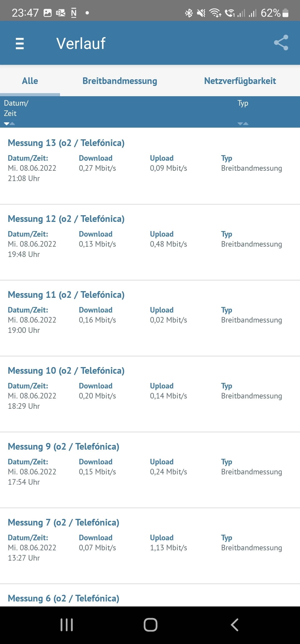The height and width of the screenshot is (644, 300).
Task: Open Messung 12 (o2 / Telefónica) entry
Action: tap(66, 219)
